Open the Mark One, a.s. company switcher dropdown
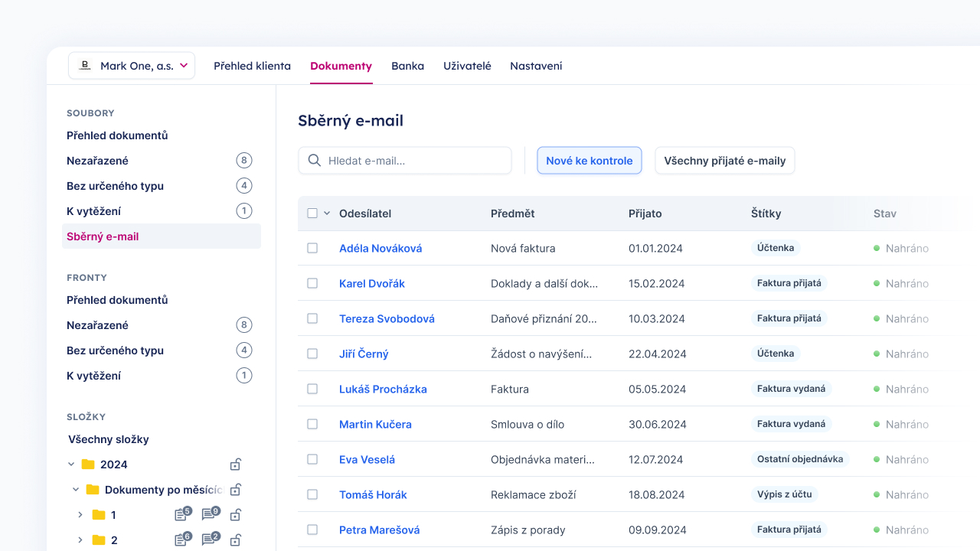Image resolution: width=980 pixels, height=551 pixels. pos(131,65)
